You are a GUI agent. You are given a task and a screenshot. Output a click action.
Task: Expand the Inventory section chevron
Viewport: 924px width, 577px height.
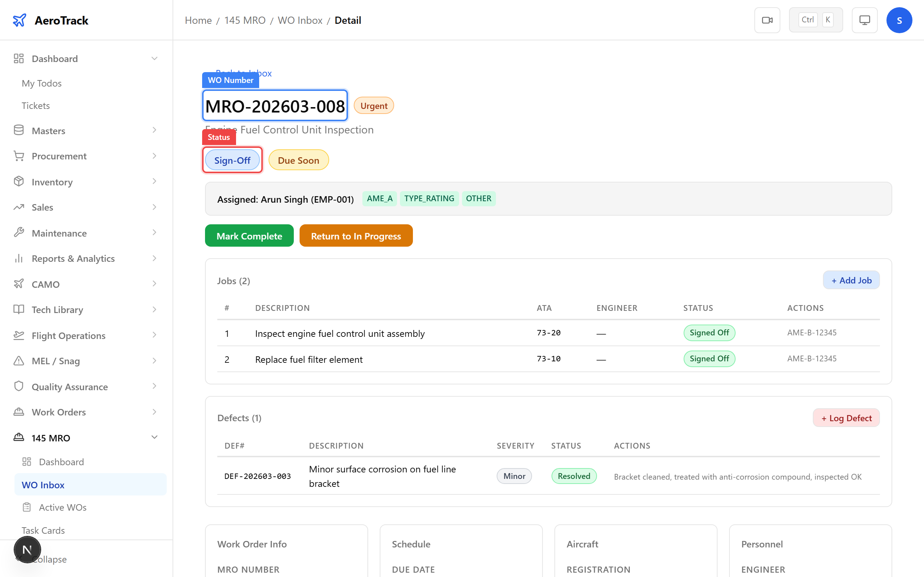pos(154,181)
